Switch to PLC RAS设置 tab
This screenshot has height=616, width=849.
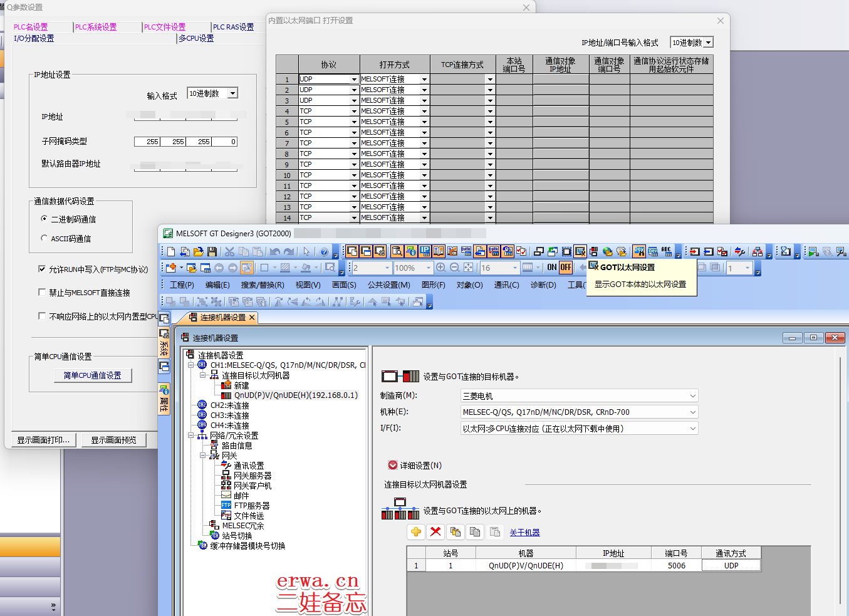tap(233, 27)
